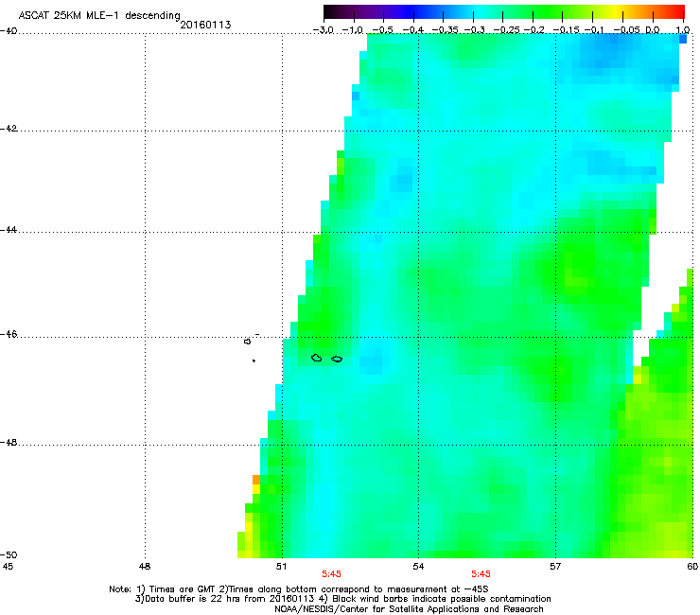
Task: Click the colorbar label -0.4
Action: point(413,30)
